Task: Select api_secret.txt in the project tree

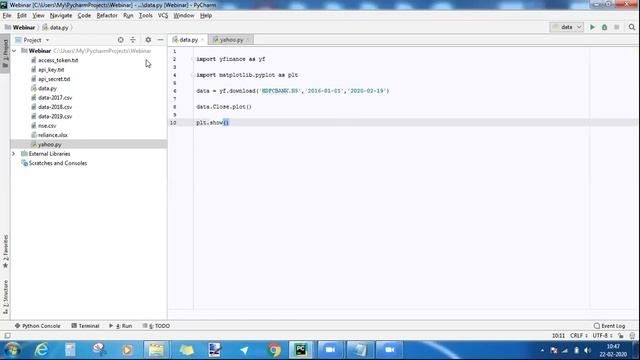Action: 54,79
